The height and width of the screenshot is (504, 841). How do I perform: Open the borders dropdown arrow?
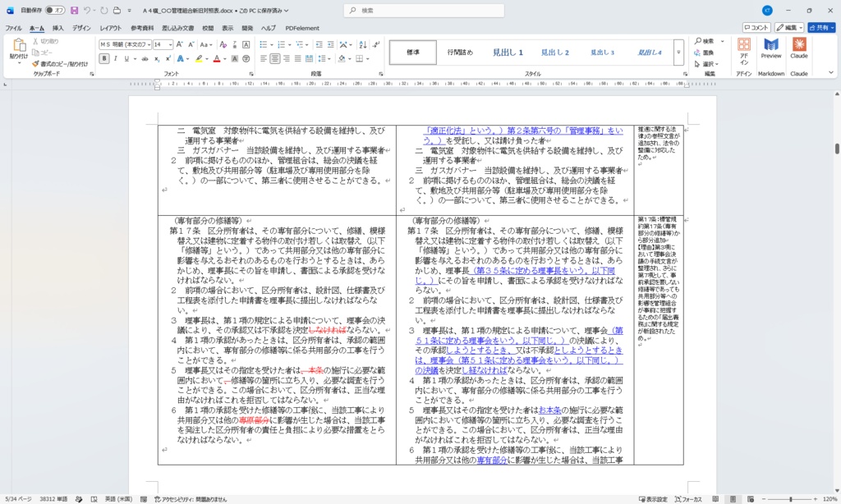point(368,59)
